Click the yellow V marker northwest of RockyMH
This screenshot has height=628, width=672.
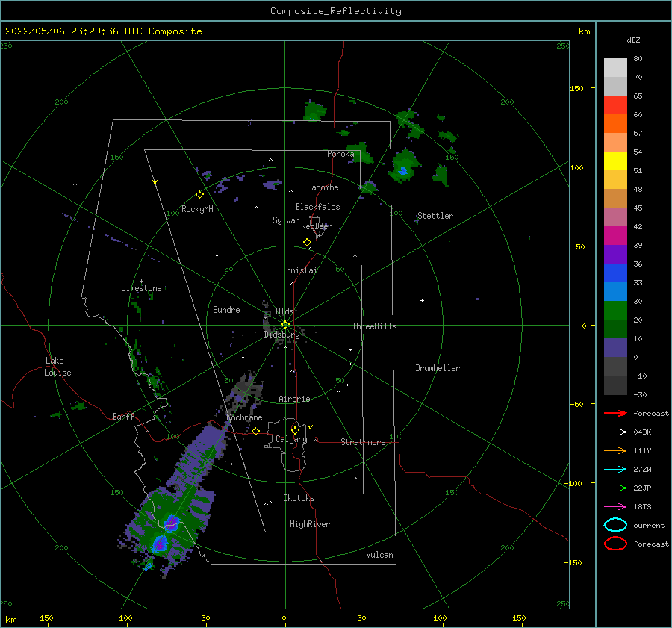pyautogui.click(x=155, y=182)
